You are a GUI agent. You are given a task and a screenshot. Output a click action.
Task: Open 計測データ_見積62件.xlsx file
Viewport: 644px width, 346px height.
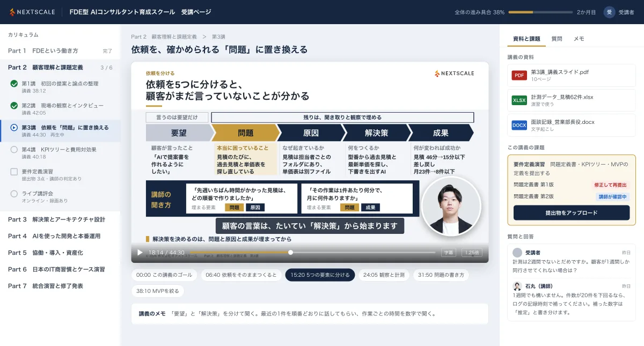pos(572,100)
